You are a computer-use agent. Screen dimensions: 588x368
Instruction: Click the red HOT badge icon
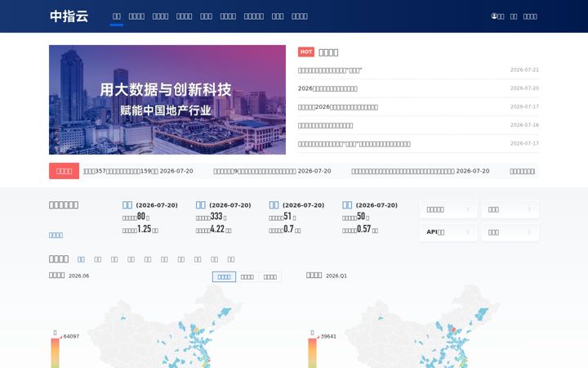pos(306,52)
